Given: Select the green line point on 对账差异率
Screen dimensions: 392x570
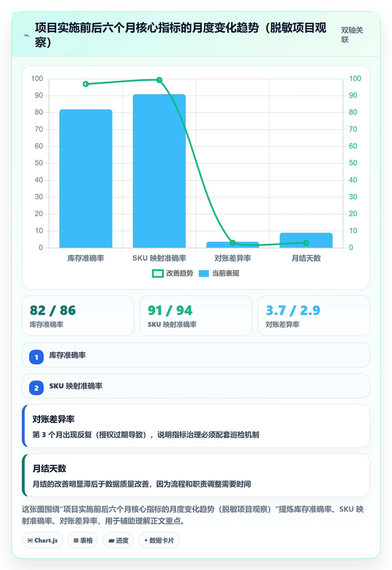Looking at the screenshot, I should [233, 243].
